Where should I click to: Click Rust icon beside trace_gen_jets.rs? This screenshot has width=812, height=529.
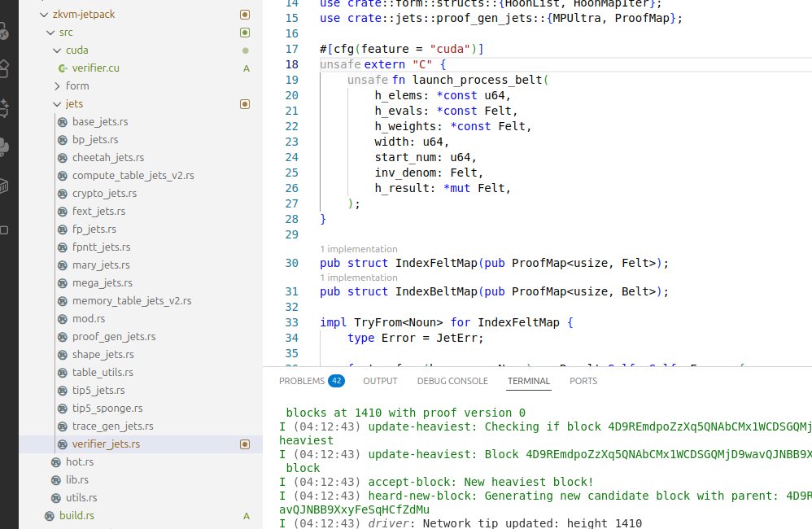click(63, 426)
